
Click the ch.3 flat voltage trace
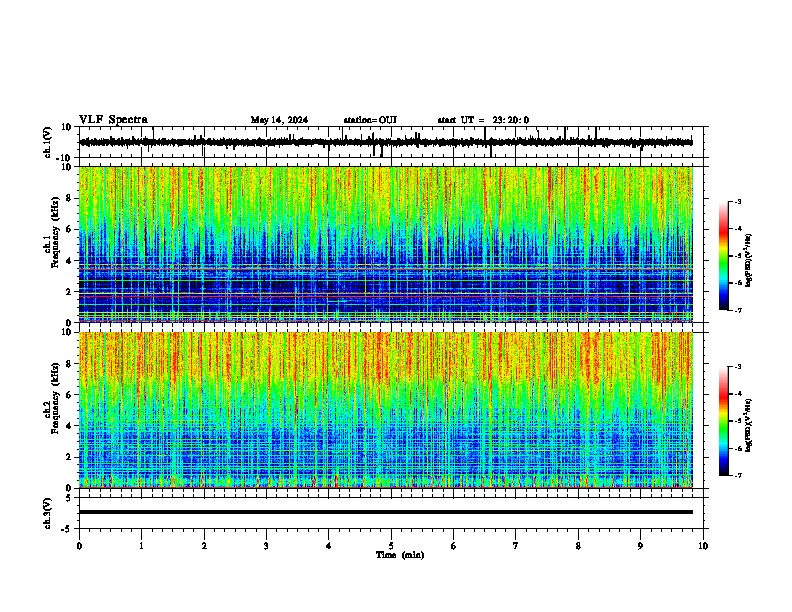point(386,512)
